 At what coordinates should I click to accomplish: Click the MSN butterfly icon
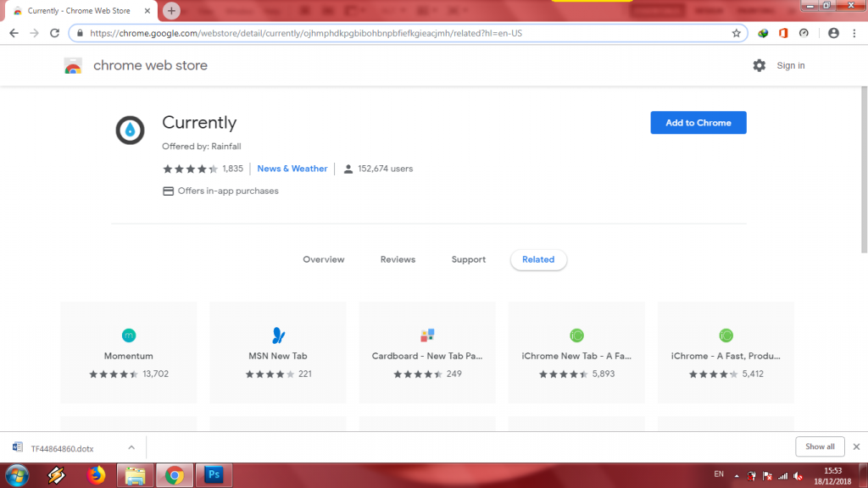[x=278, y=335]
